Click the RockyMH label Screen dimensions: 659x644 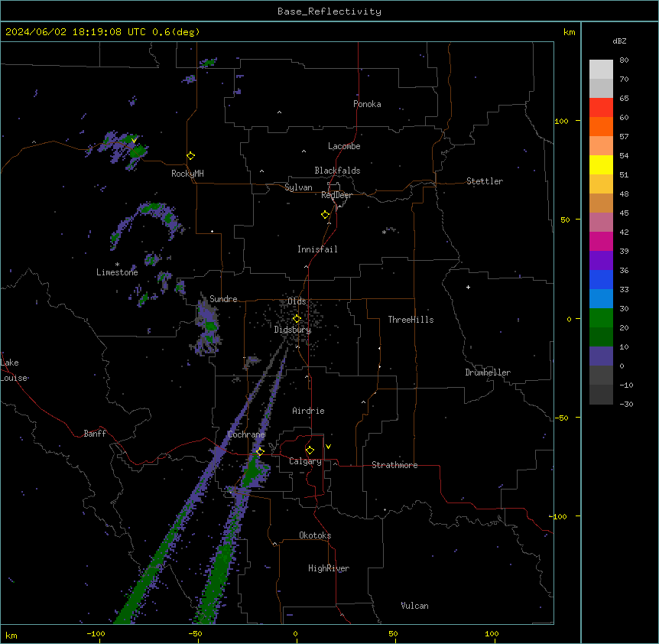click(x=187, y=174)
